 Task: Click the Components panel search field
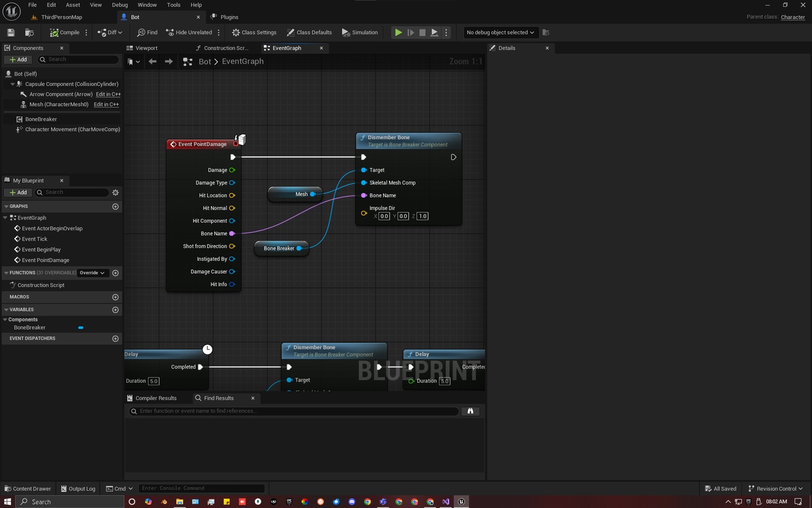click(x=78, y=59)
